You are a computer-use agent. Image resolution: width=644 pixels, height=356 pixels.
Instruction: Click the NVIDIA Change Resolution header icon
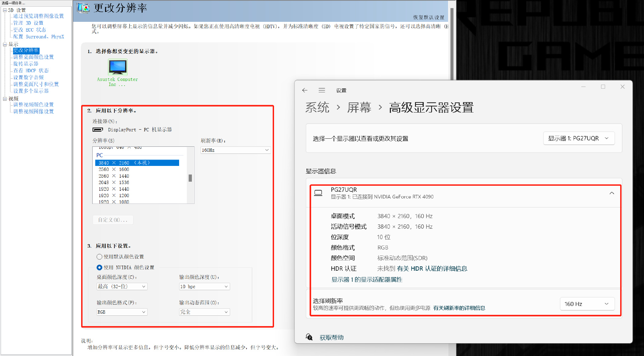83,8
